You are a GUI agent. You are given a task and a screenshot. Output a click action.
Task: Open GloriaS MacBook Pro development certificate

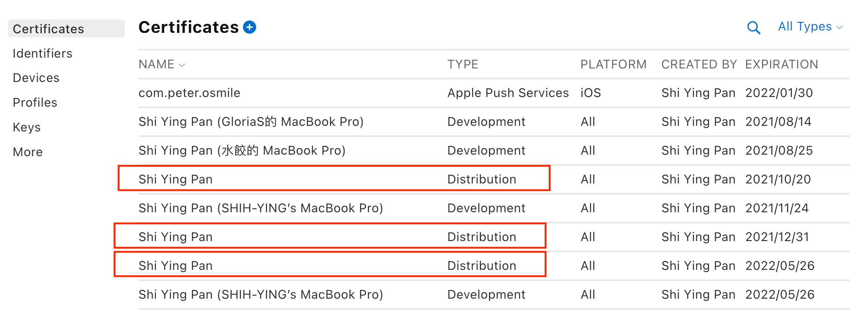(494, 122)
